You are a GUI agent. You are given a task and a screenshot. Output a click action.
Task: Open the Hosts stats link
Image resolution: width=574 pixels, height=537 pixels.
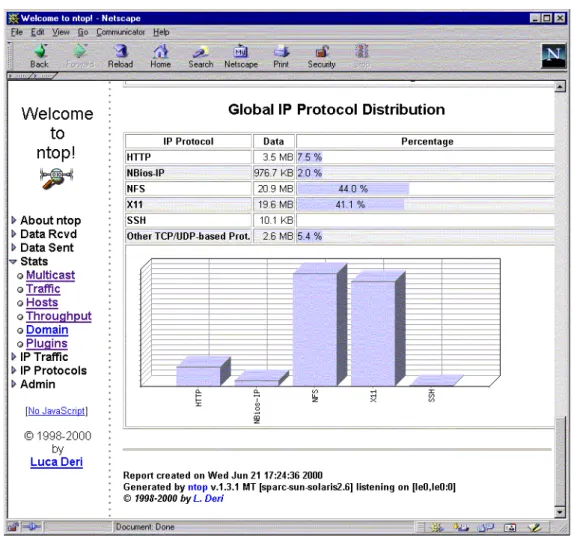pos(42,302)
